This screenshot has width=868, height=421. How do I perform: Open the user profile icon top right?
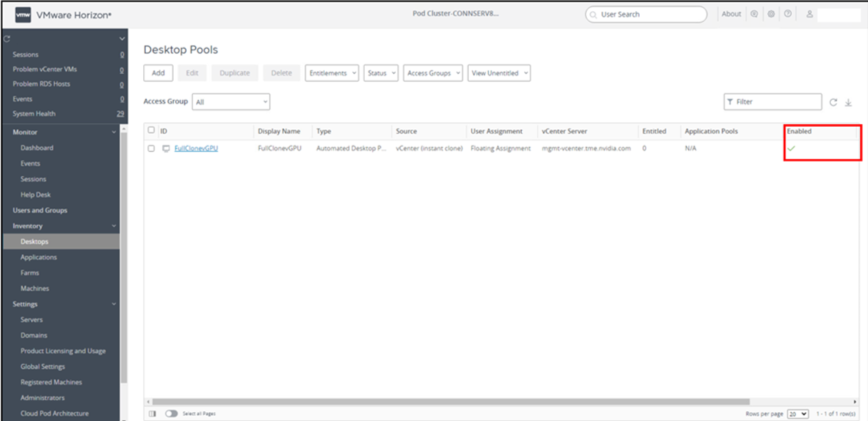810,13
